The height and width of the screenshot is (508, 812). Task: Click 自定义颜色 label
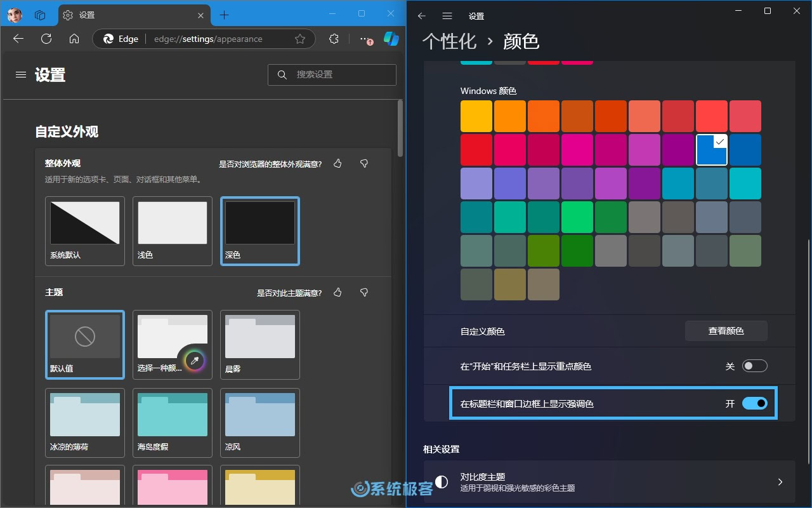click(483, 331)
